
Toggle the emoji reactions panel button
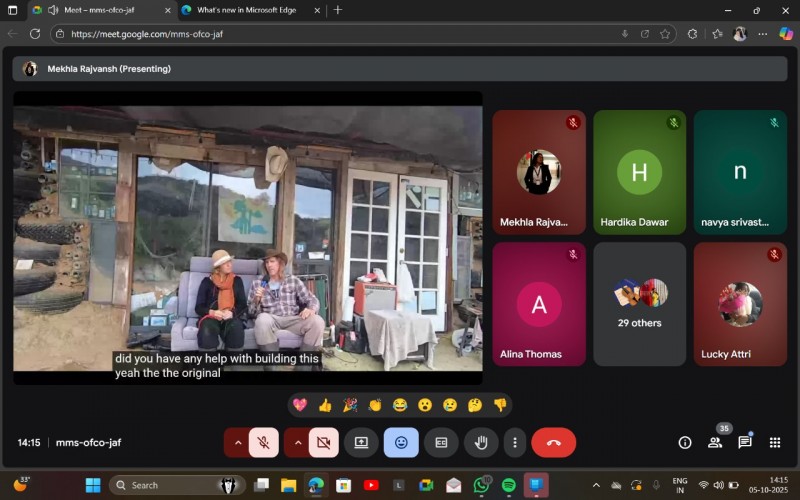point(401,442)
